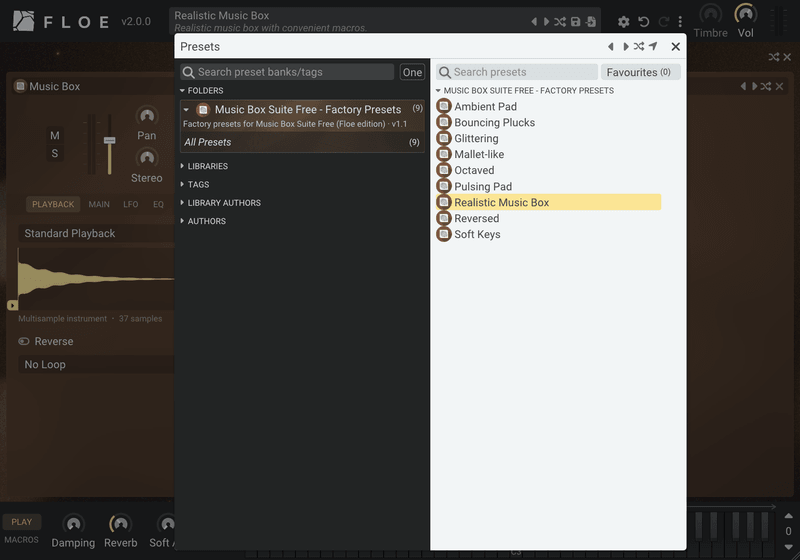The width and height of the screenshot is (800, 560).
Task: Collapse the FOLDERS section
Action: pyautogui.click(x=202, y=90)
